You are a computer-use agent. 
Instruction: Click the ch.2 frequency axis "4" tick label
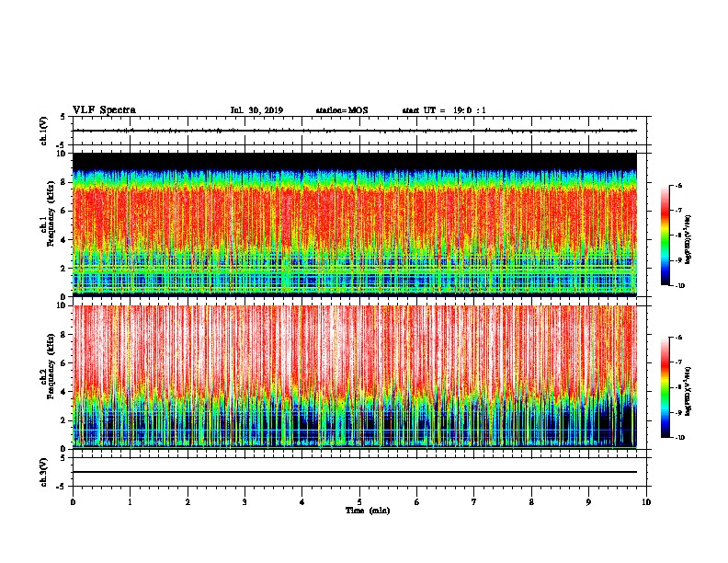[63, 392]
